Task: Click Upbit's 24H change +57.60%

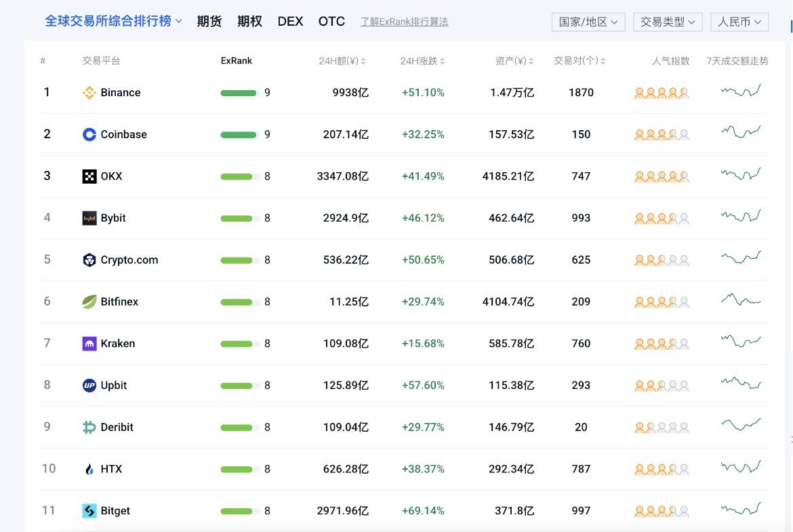Action: tap(423, 386)
